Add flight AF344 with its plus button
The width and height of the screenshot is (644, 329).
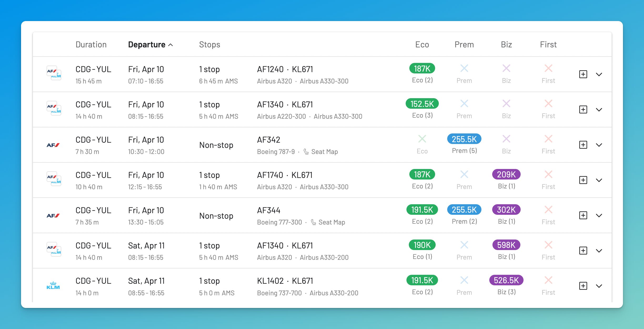[x=583, y=215]
